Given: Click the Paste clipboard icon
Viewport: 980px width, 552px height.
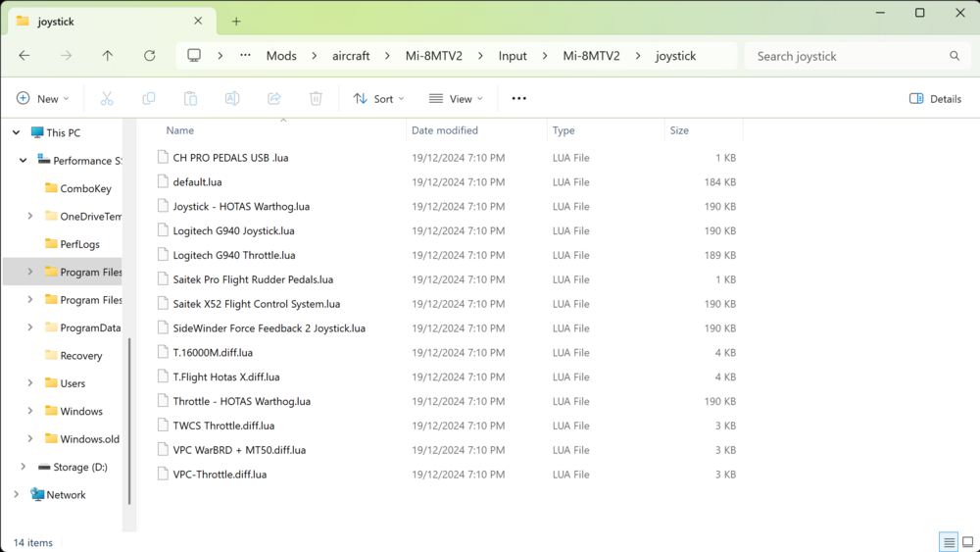Looking at the screenshot, I should coord(191,98).
